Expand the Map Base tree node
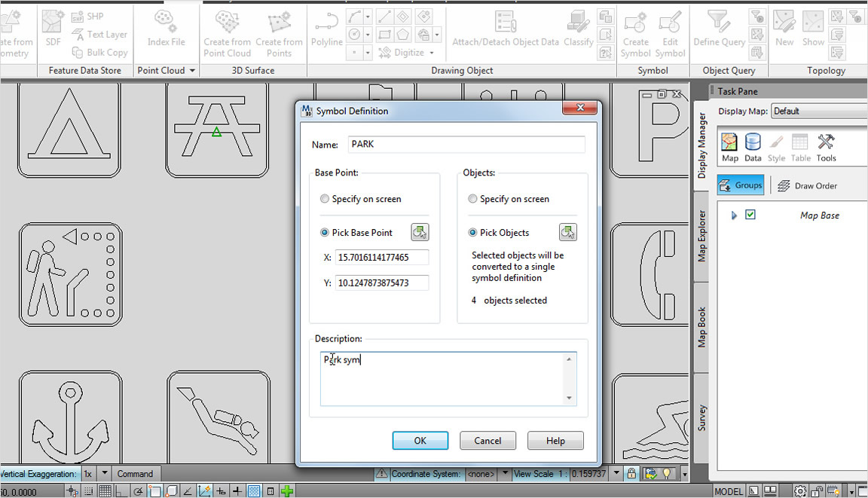 click(x=734, y=215)
